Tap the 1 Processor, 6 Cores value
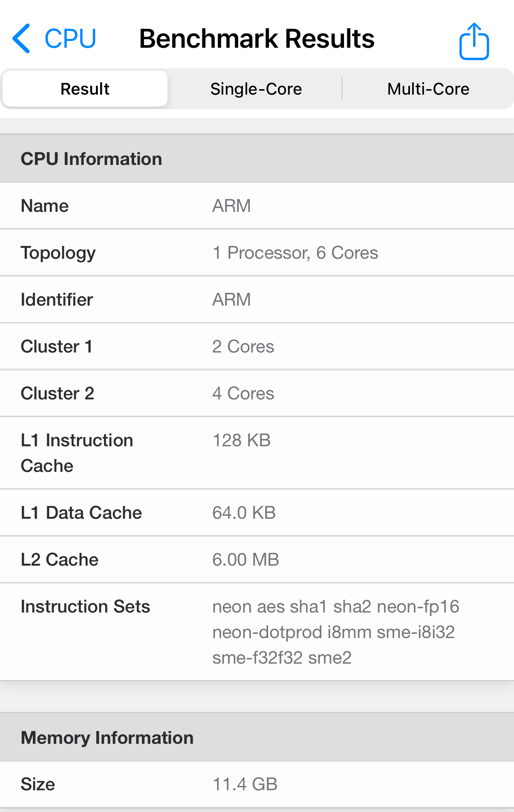The image size is (514, 812). coord(295,253)
